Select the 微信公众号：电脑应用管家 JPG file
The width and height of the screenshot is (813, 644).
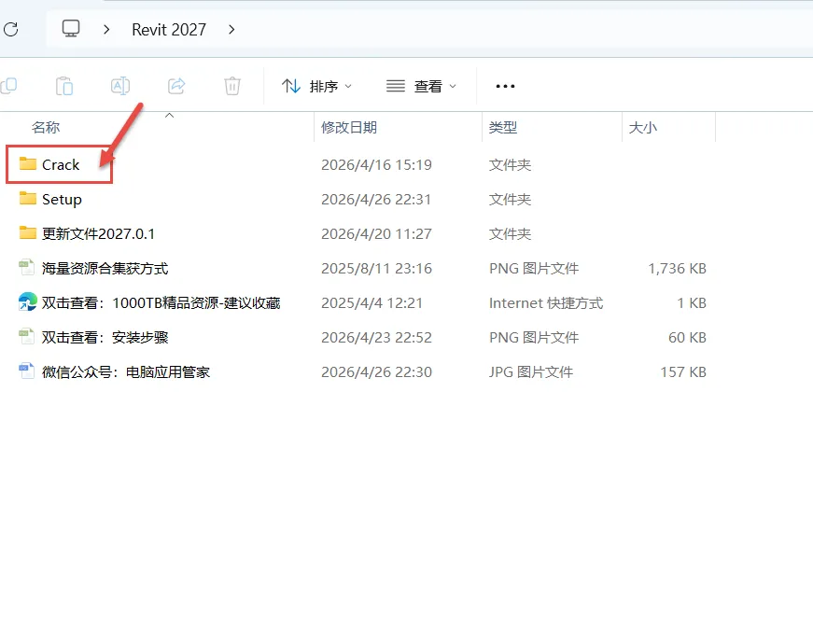[126, 372]
